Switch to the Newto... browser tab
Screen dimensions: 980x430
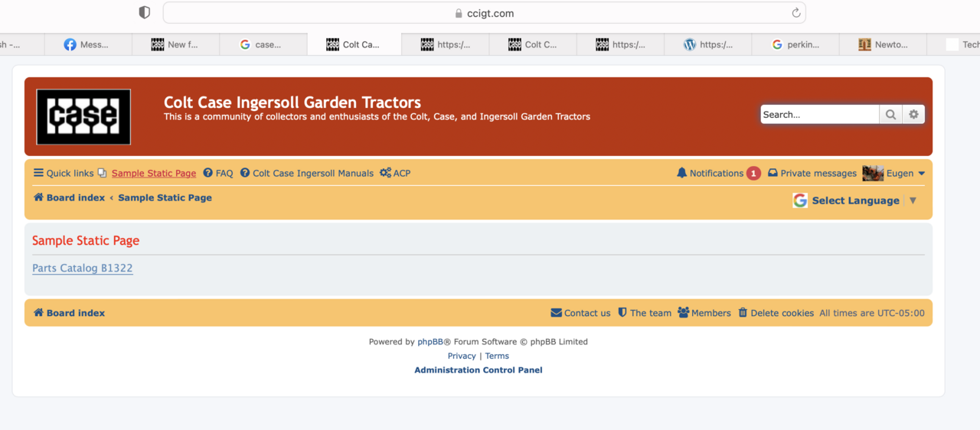point(883,44)
